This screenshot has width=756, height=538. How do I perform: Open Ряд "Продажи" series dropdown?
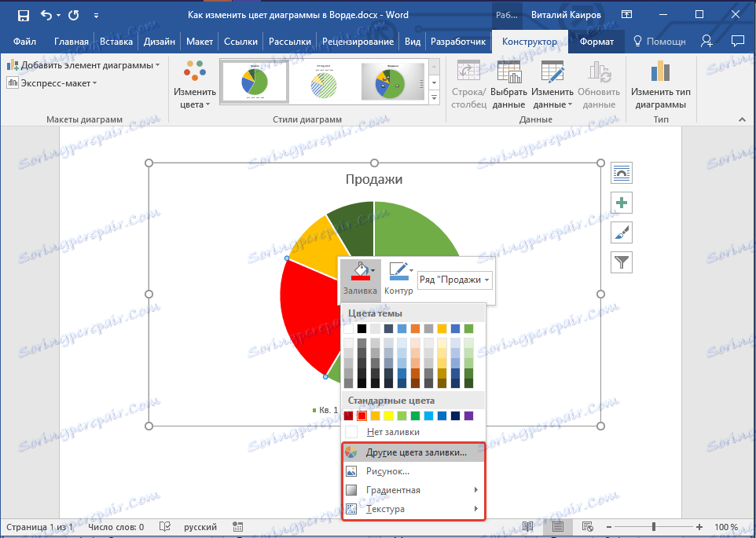454,280
